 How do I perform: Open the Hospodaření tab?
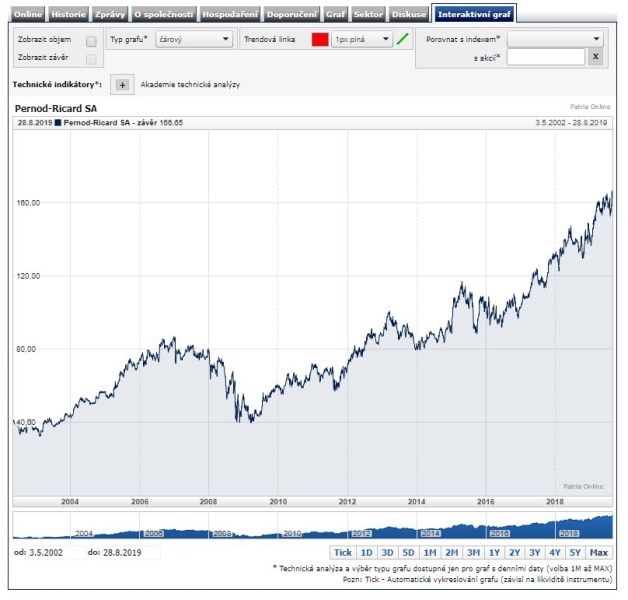230,15
